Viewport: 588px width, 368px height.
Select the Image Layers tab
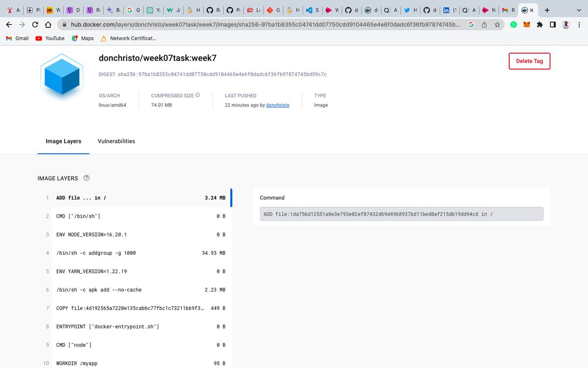[64, 141]
